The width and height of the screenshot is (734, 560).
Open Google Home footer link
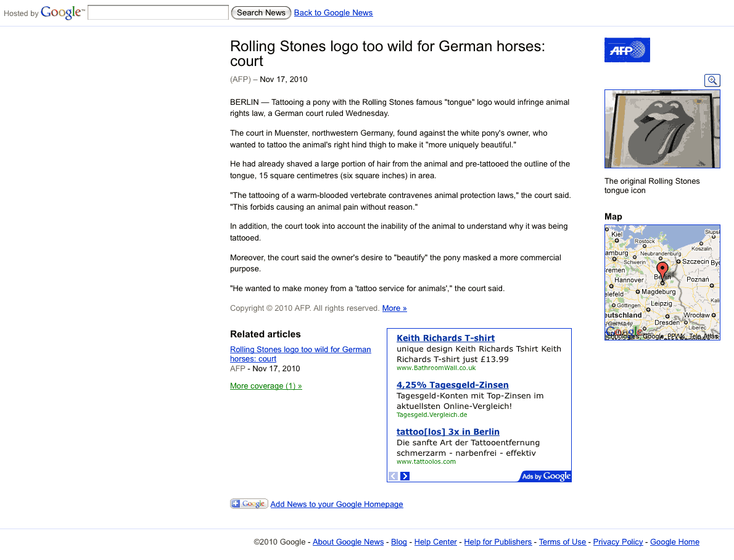click(675, 541)
